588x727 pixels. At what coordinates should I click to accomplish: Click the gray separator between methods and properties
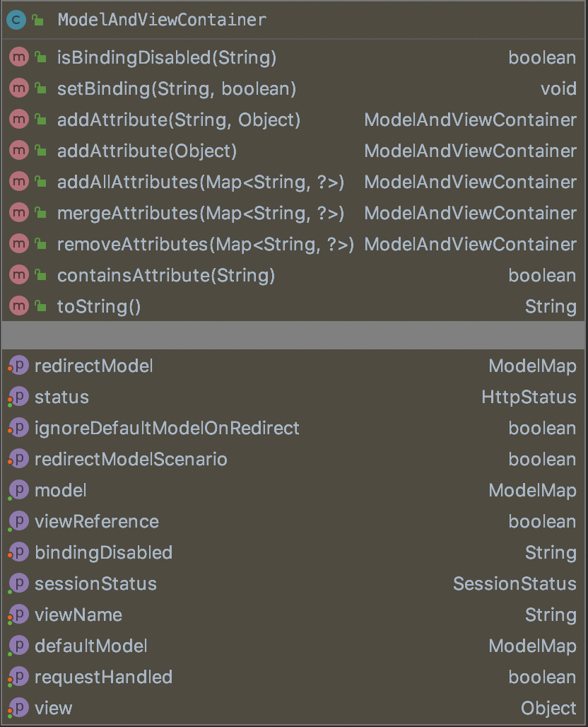tap(294, 335)
